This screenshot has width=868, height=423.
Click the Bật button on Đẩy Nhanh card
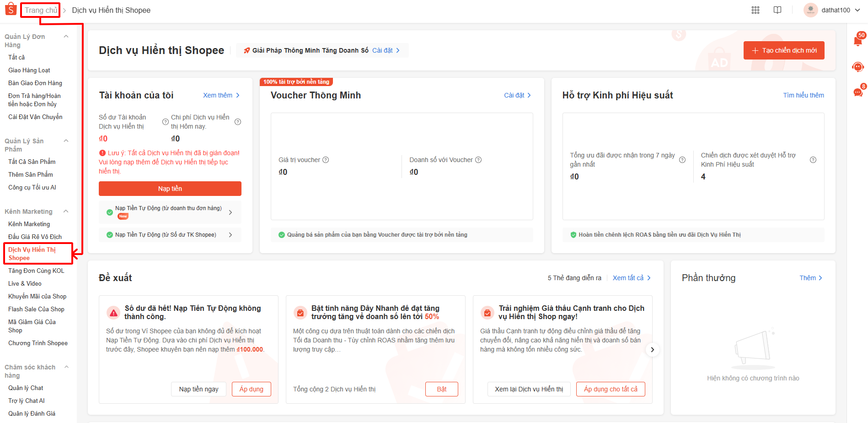[441, 389]
